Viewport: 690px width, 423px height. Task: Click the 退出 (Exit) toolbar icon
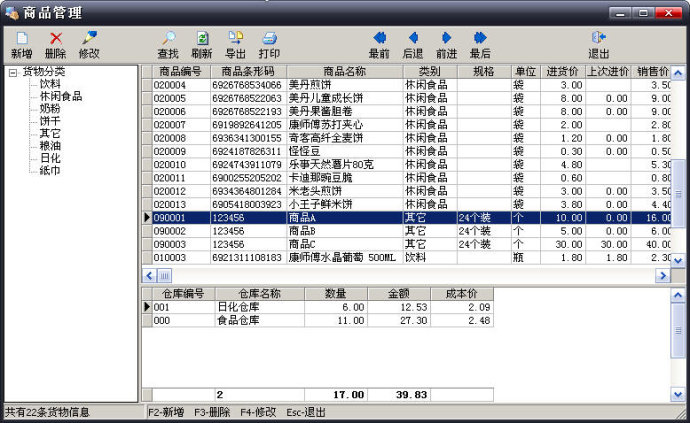pyautogui.click(x=599, y=38)
